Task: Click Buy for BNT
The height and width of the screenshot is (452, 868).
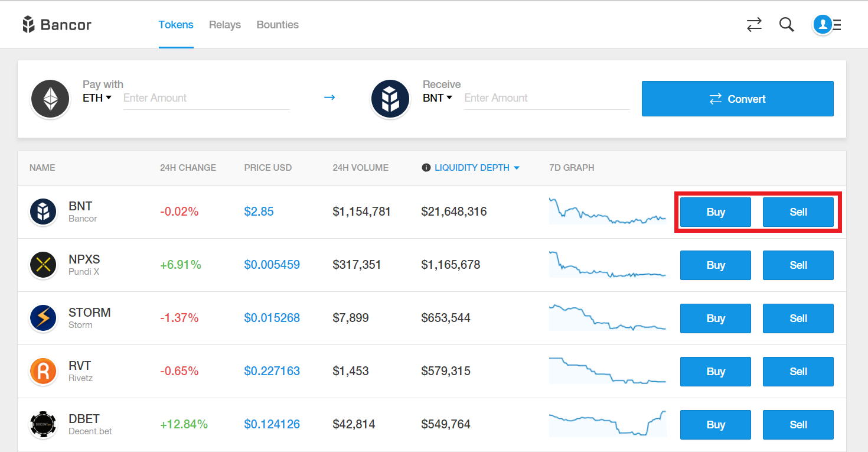Action: (x=716, y=212)
